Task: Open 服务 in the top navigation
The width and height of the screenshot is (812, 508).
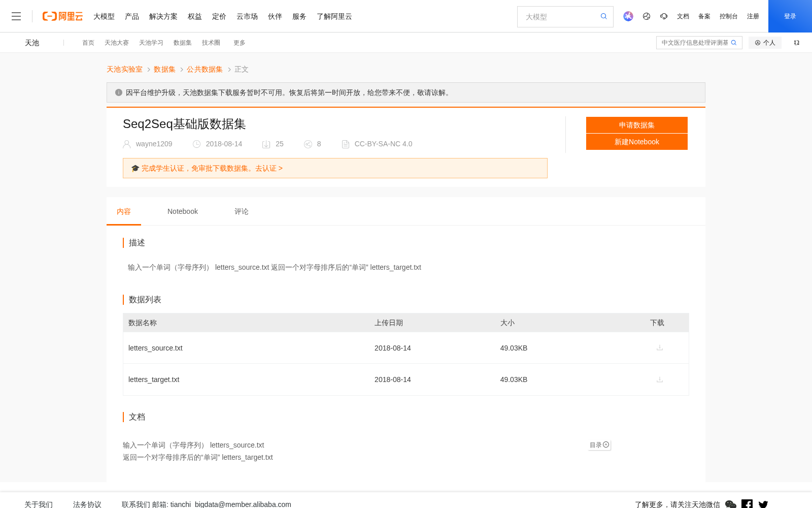Action: coord(299,16)
